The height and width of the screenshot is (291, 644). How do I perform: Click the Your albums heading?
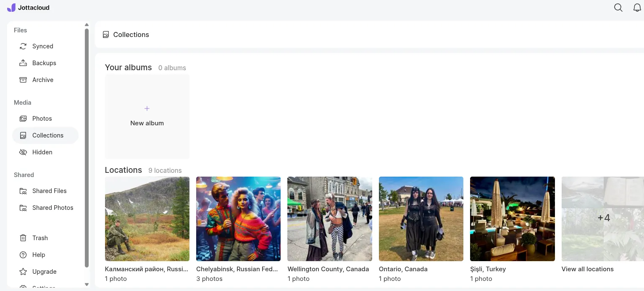point(128,67)
